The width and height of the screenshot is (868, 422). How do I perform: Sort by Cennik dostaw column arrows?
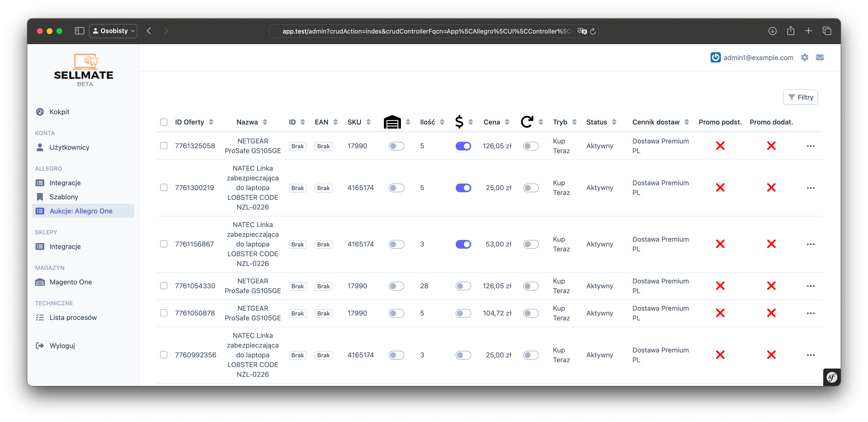pos(687,122)
